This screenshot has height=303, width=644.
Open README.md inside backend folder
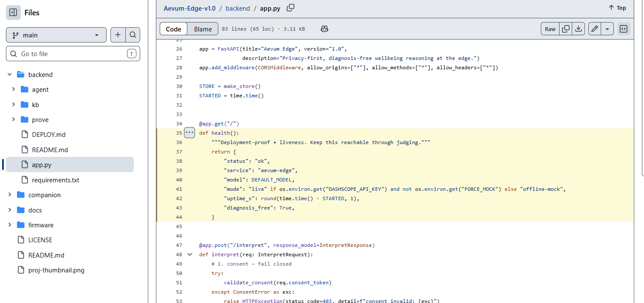pos(50,150)
